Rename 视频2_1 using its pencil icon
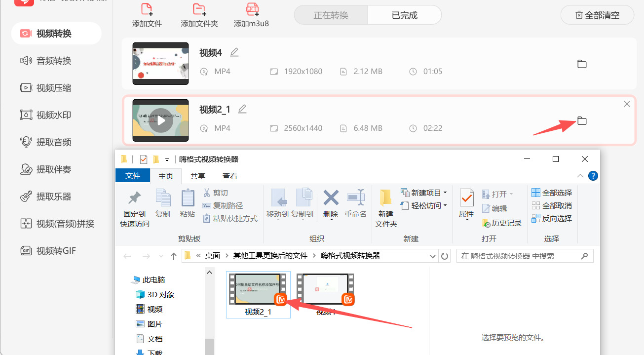The width and height of the screenshot is (644, 355). click(242, 109)
